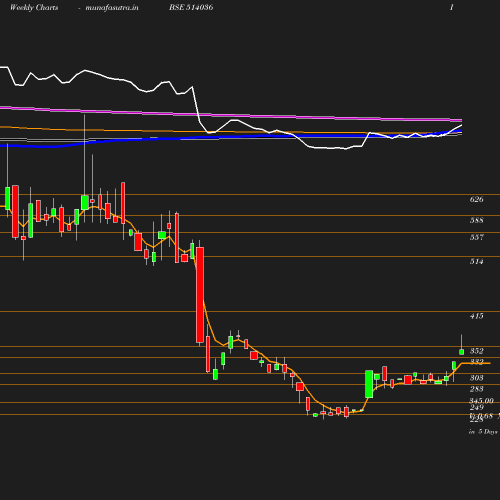Image resolution: width=500 pixels, height=500 pixels.
Task: Click the 588 price level label
Action: (476, 220)
